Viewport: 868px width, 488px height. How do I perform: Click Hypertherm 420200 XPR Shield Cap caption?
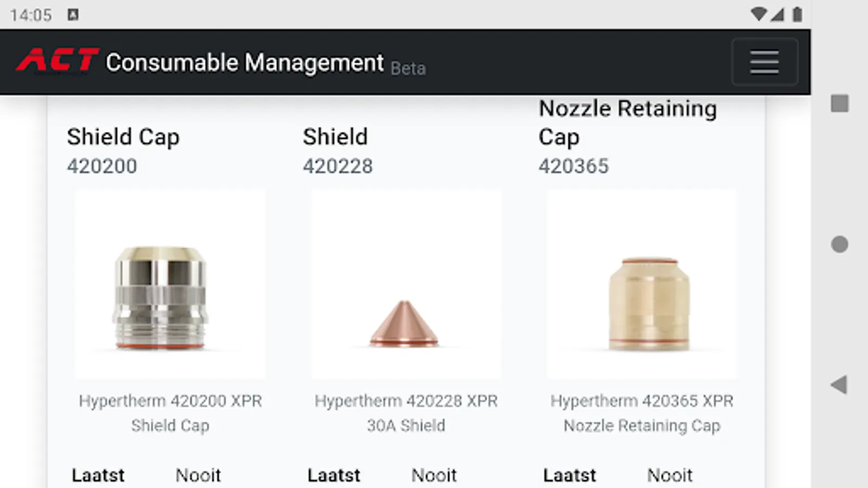(170, 413)
